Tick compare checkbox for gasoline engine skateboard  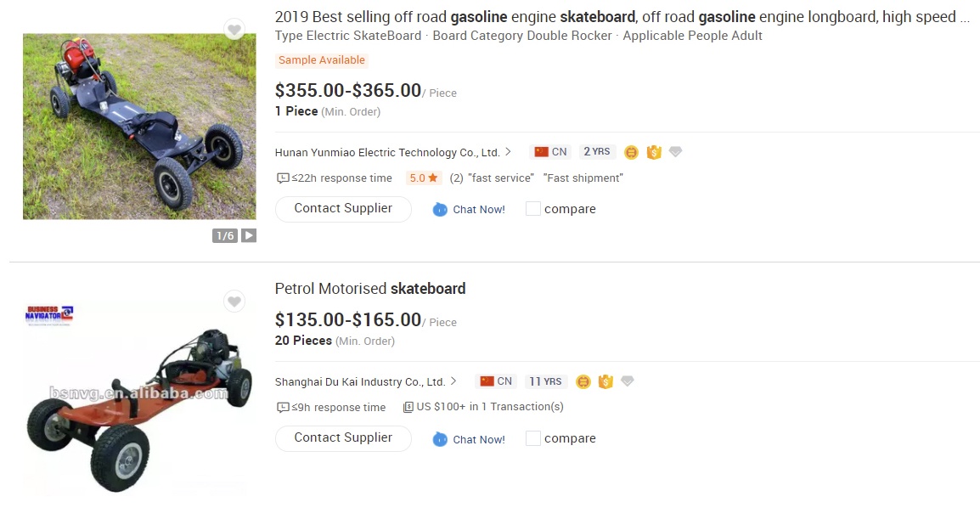pyautogui.click(x=533, y=209)
